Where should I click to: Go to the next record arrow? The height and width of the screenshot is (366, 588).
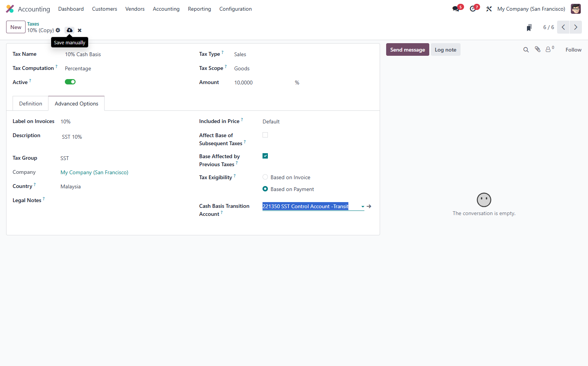[x=576, y=27]
